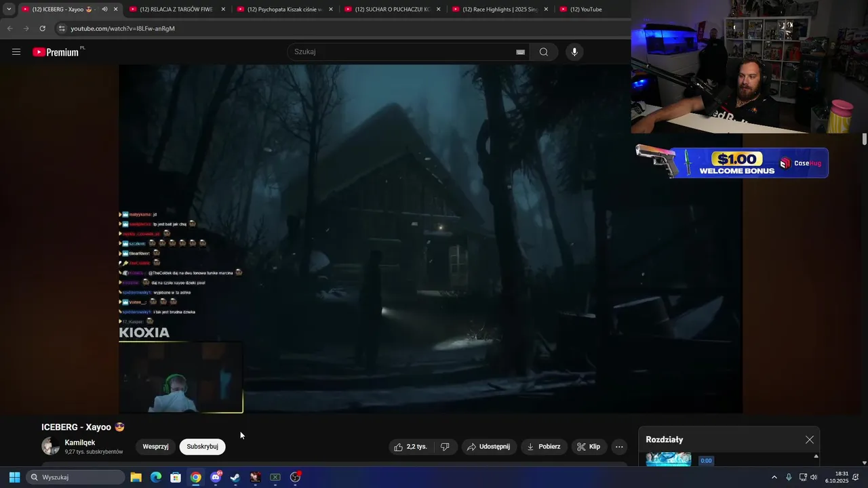Click the page vertical scrollbar thumb
This screenshot has height=488, width=868.
(865, 139)
